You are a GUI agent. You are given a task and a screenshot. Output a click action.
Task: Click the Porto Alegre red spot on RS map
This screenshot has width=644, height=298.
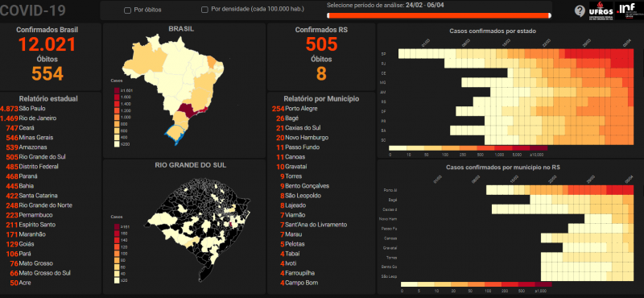click(x=231, y=224)
